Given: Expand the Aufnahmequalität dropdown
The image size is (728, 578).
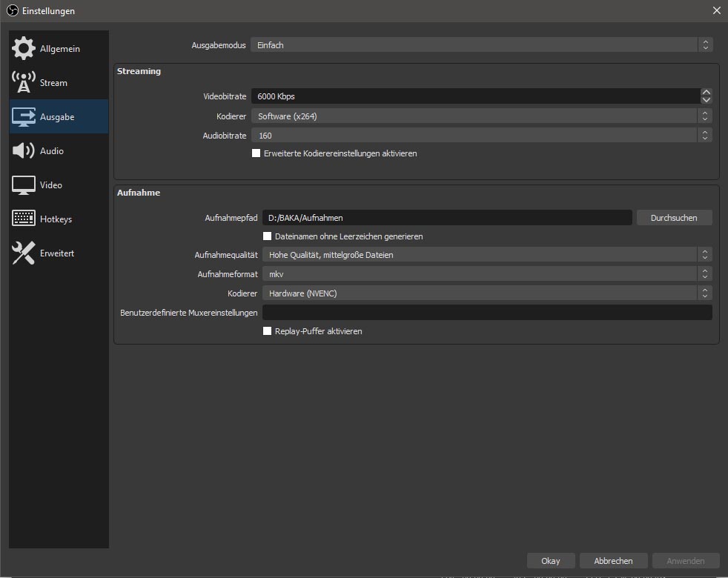Looking at the screenshot, I should 486,255.
